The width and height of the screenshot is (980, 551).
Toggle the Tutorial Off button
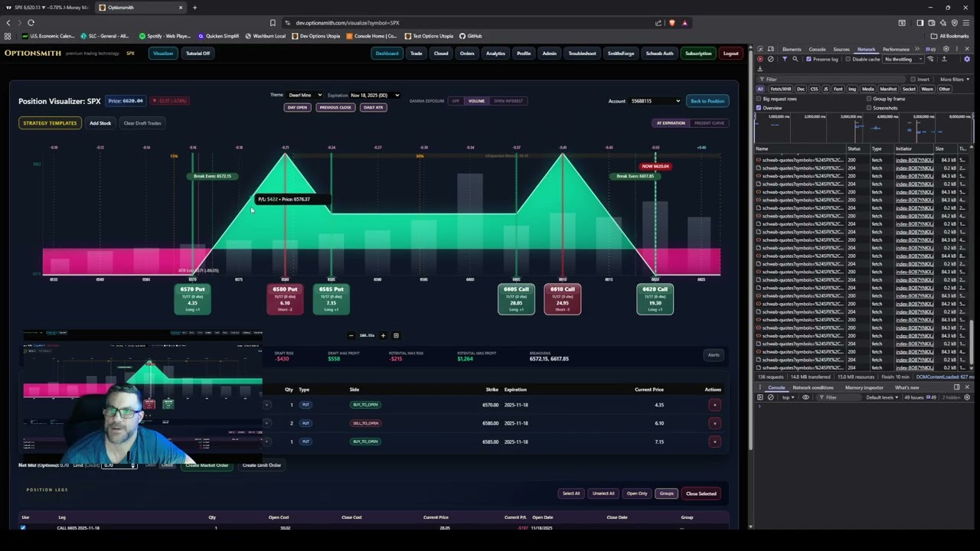pyautogui.click(x=198, y=54)
